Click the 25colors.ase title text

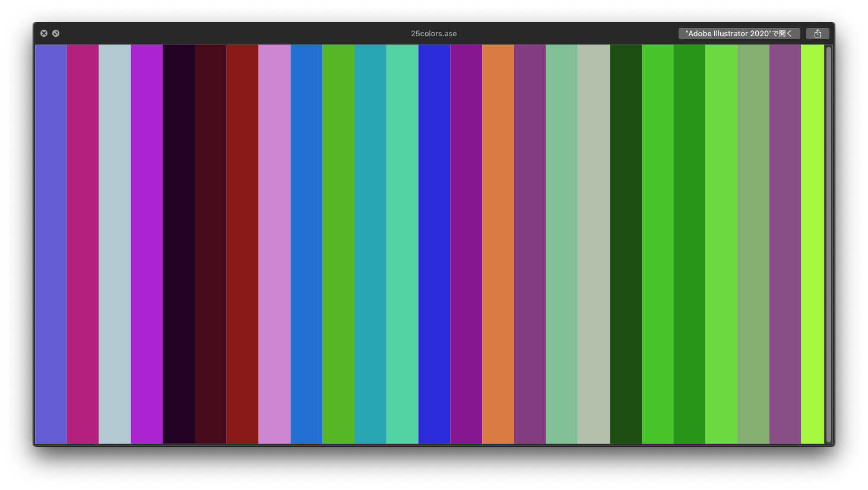coord(434,33)
